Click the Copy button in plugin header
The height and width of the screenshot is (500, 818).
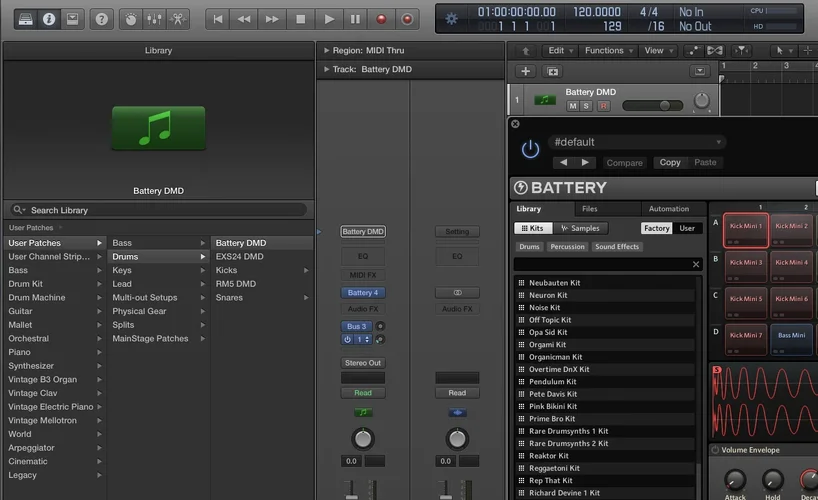(670, 162)
